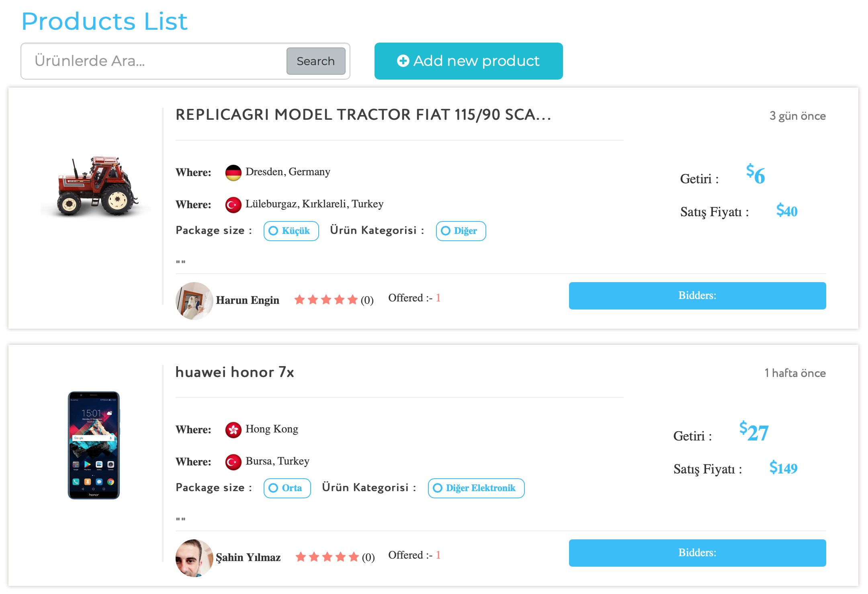868x594 pixels.
Task: Click Şahin Yılmaz's profile avatar
Action: pyautogui.click(x=194, y=558)
